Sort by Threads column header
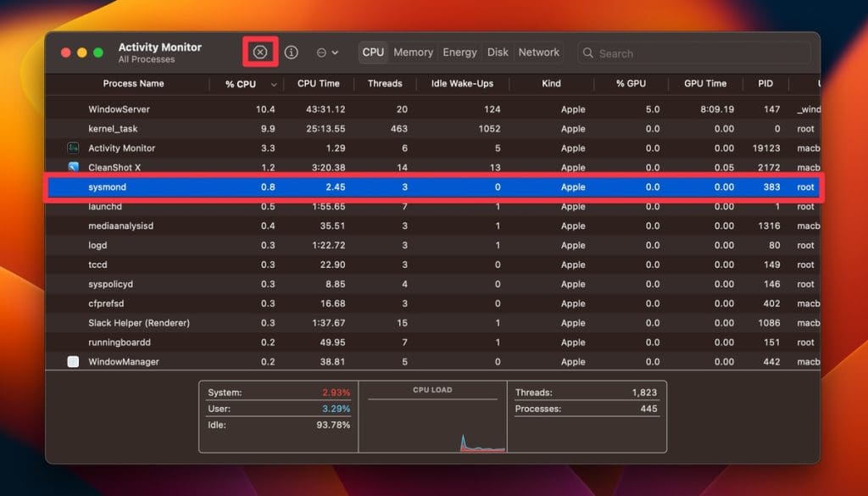The image size is (868, 496). tap(385, 84)
